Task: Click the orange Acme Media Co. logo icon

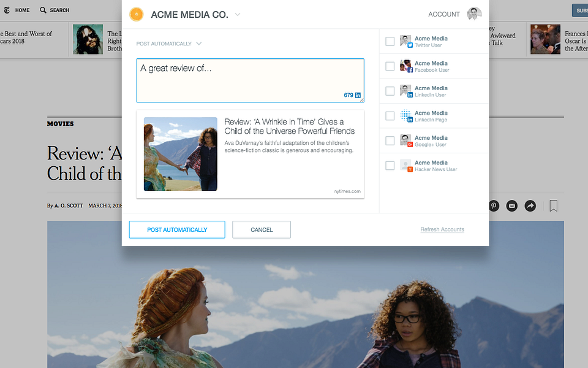Action: [x=137, y=14]
